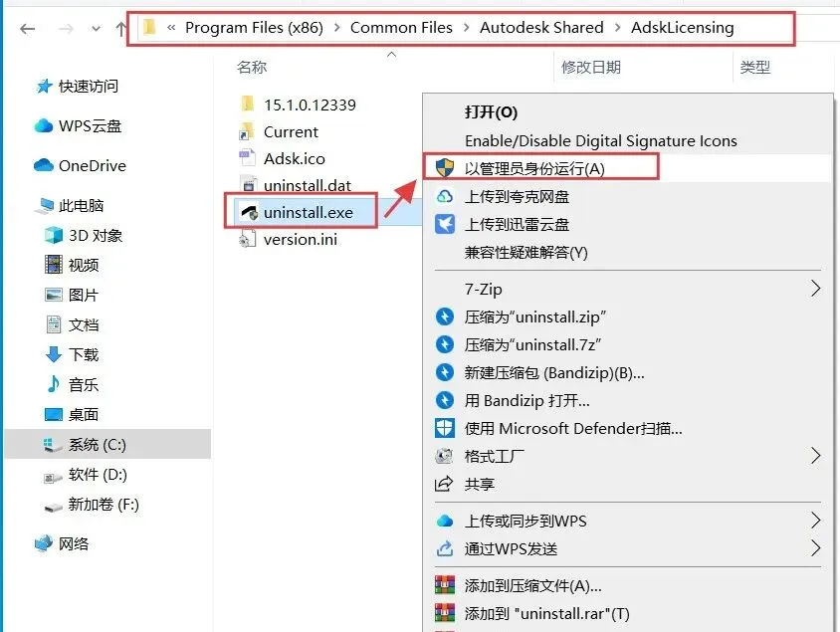
Task: Select AdskLicensing breadcrumb
Action: (683, 27)
